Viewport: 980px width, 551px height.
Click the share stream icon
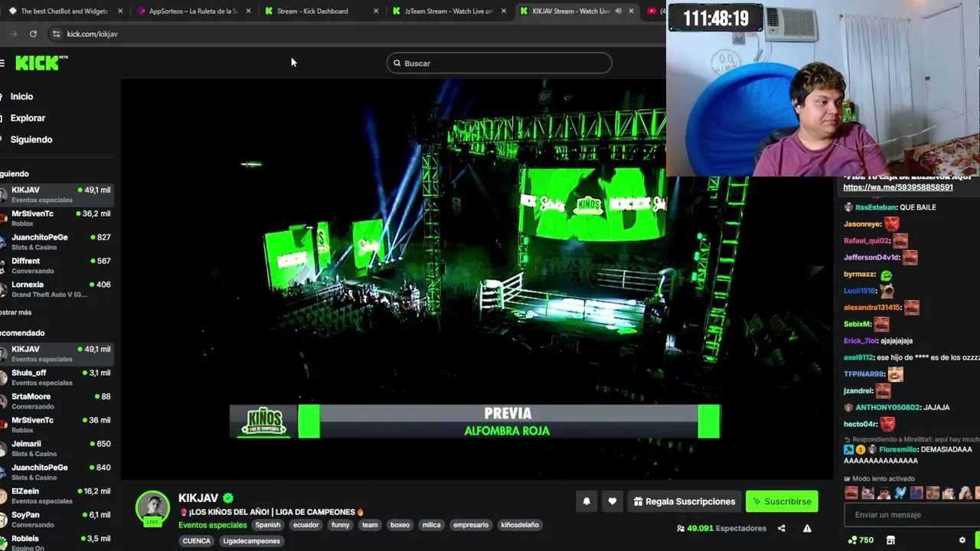click(781, 528)
